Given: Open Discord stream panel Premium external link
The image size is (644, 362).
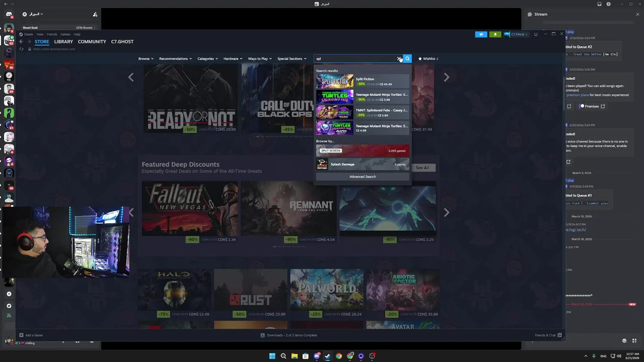Looking at the screenshot, I should click(x=603, y=106).
